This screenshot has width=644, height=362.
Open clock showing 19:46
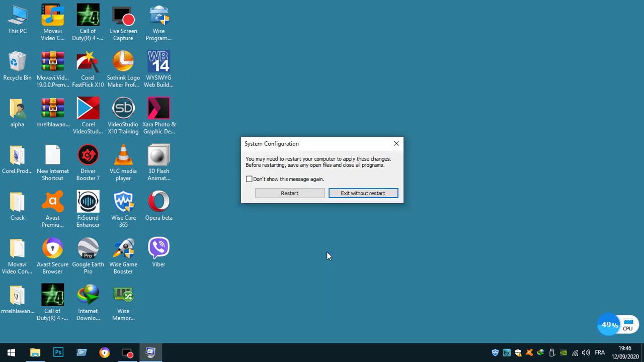click(624, 352)
